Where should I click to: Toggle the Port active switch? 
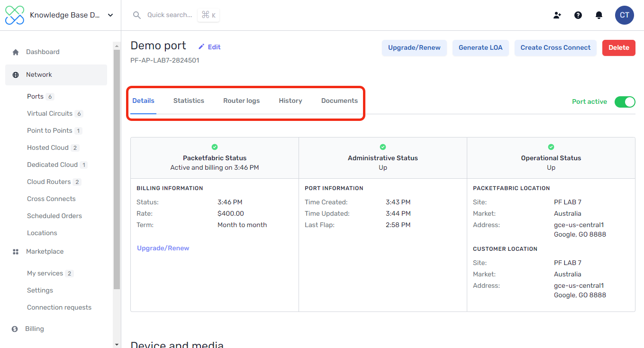(625, 102)
